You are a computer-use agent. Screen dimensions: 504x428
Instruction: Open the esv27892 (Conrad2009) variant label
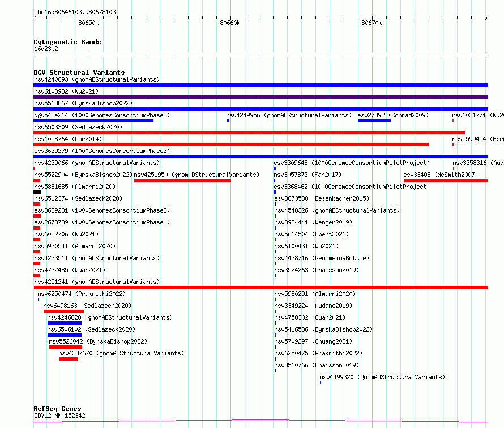tap(393, 115)
